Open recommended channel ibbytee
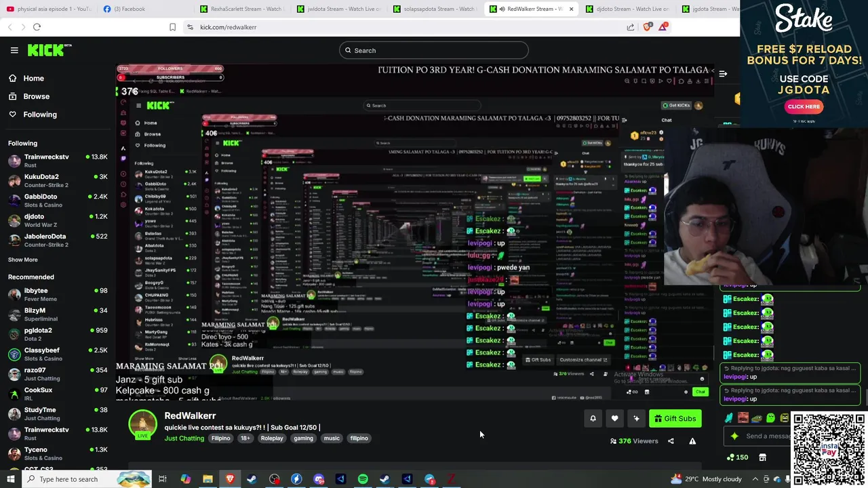Image resolution: width=868 pixels, height=488 pixels. (x=58, y=294)
